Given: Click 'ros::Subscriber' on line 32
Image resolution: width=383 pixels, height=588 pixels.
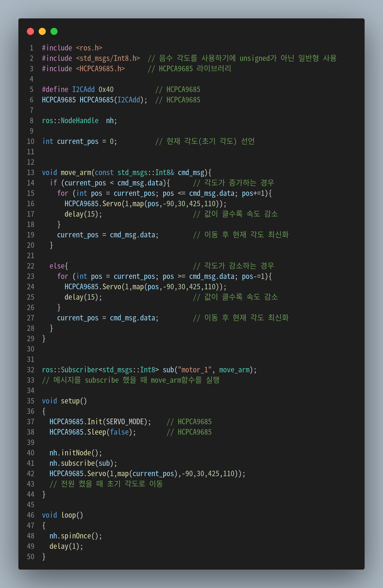Looking at the screenshot, I should pos(70,370).
